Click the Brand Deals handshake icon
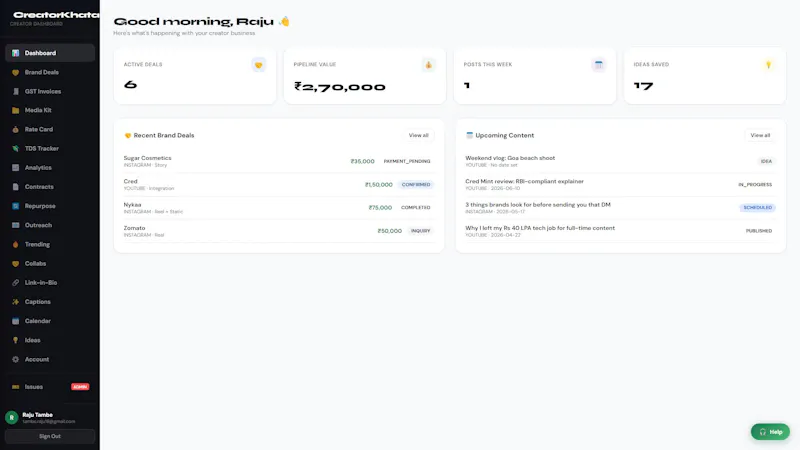Viewport: 800px width, 450px height. coord(15,72)
